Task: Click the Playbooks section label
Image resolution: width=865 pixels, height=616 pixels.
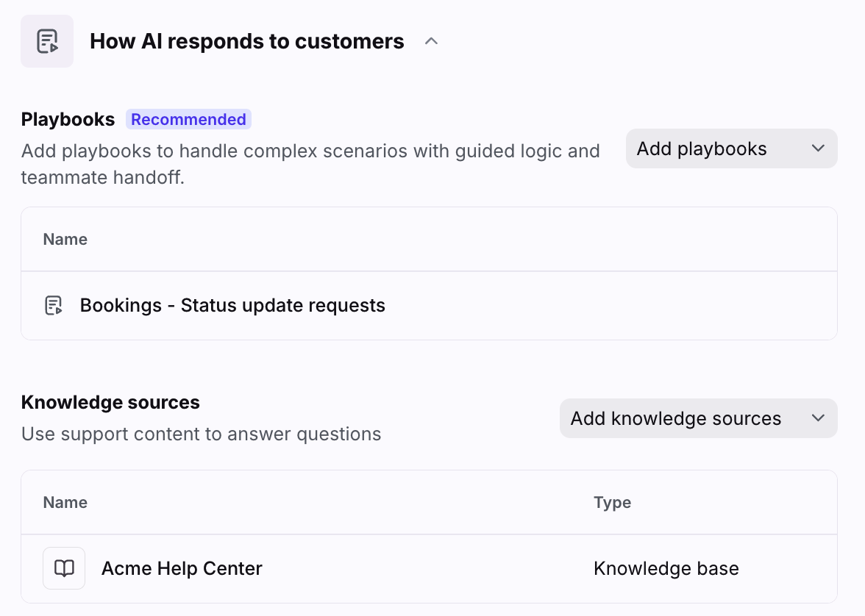Action: pyautogui.click(x=68, y=119)
